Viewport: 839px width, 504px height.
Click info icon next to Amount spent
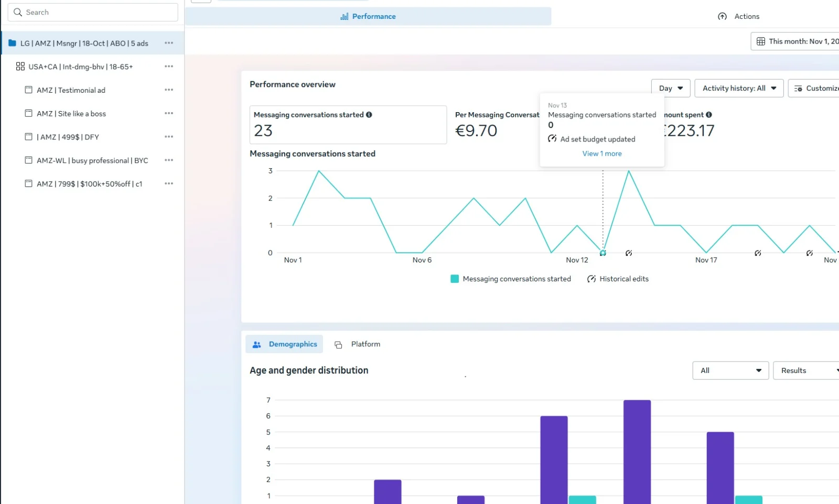(709, 115)
